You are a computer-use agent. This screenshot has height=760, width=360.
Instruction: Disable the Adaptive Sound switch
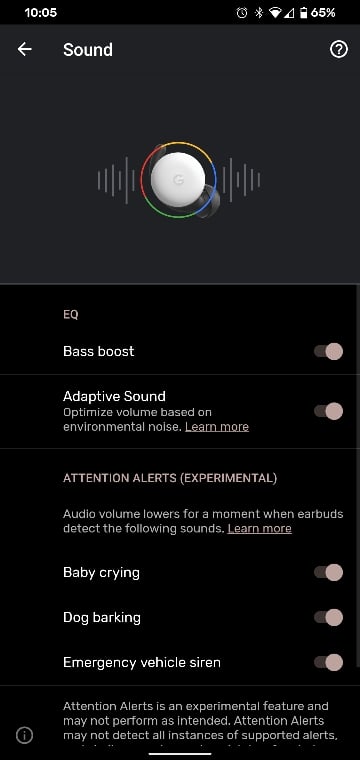pyautogui.click(x=329, y=411)
